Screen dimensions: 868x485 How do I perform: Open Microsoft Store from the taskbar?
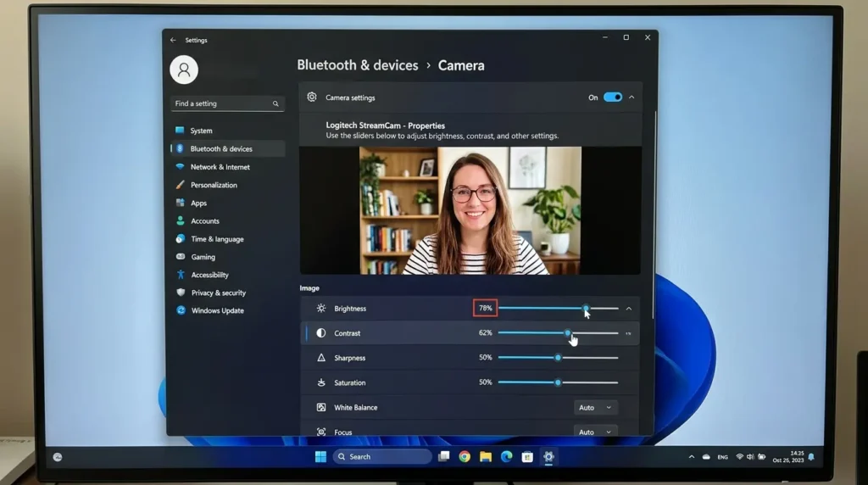tap(527, 457)
